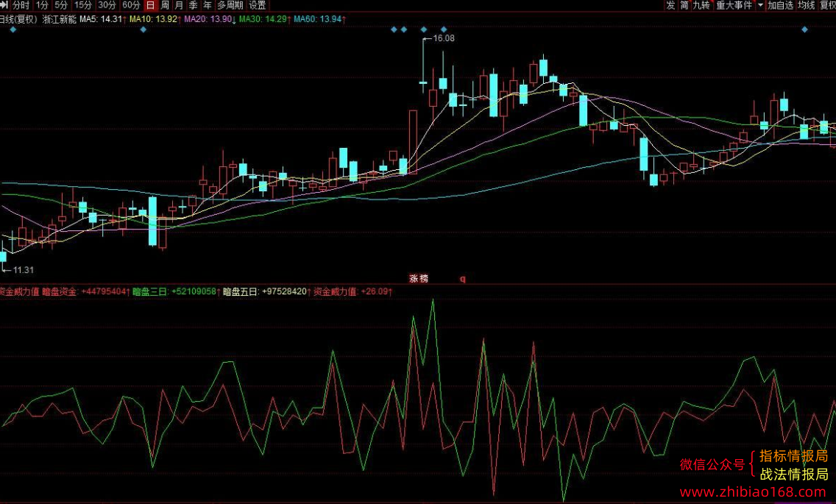Select the 30分 period tab
The width and height of the screenshot is (836, 504).
[107, 5]
